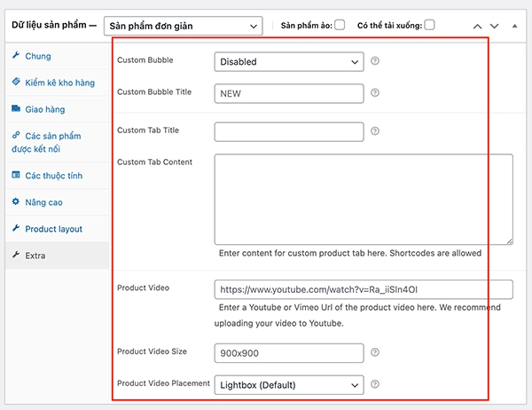Switch to the Chung tab

coord(38,56)
